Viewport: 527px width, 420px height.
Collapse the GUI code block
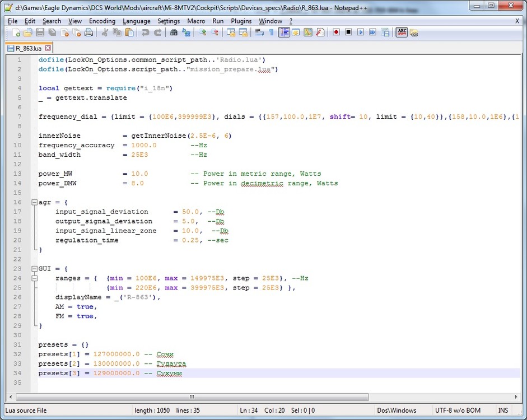pos(34,269)
